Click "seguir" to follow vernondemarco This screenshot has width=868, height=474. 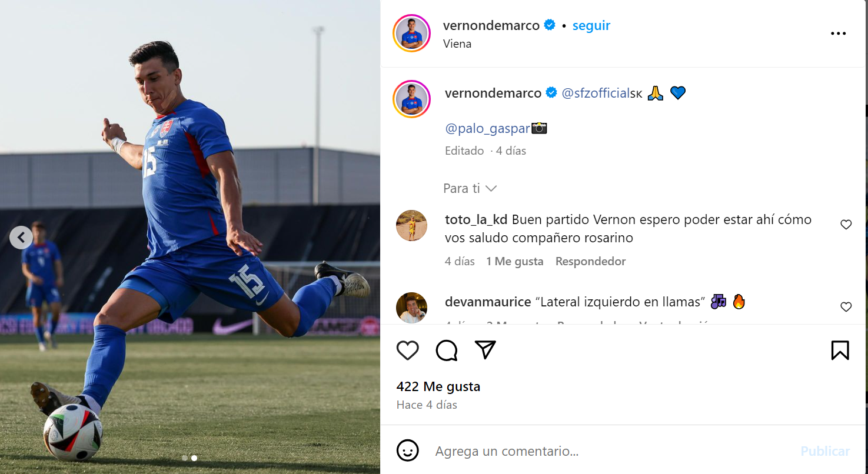pyautogui.click(x=591, y=25)
